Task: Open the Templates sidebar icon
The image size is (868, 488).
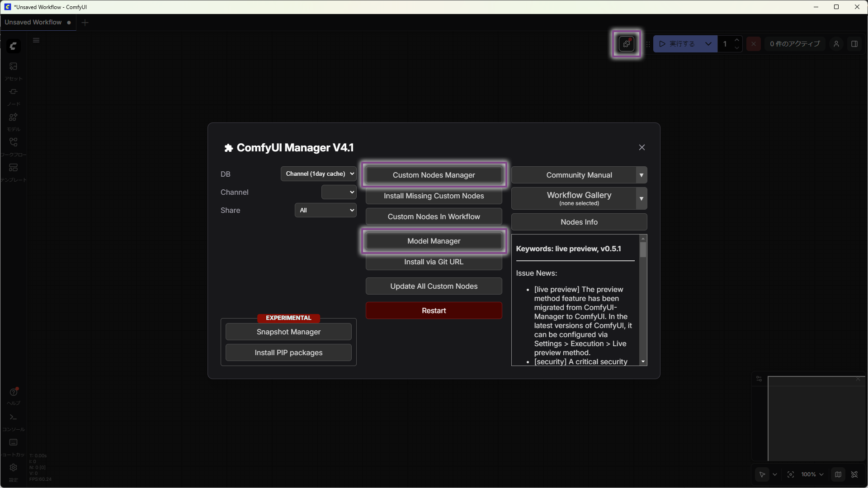Action: point(13,168)
